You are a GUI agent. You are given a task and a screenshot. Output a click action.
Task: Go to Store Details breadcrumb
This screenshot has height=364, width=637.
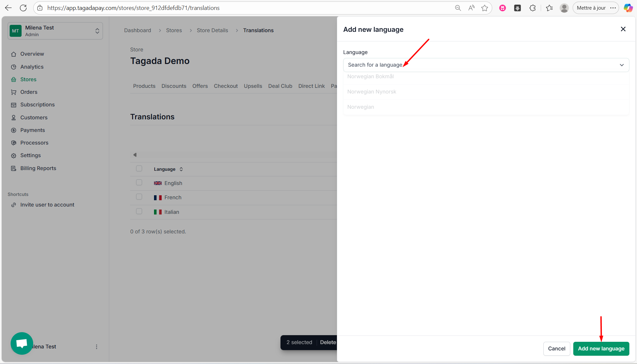[x=212, y=30]
